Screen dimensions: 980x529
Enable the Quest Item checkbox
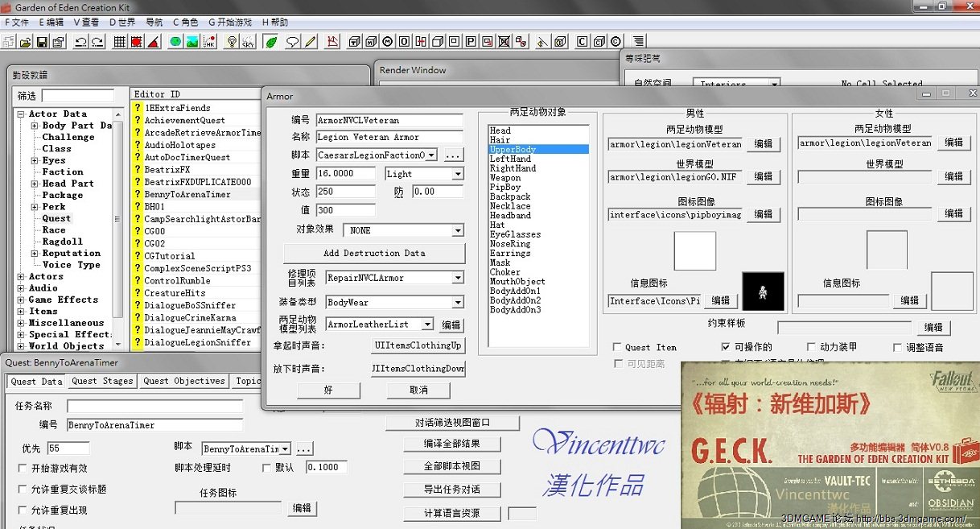617,347
